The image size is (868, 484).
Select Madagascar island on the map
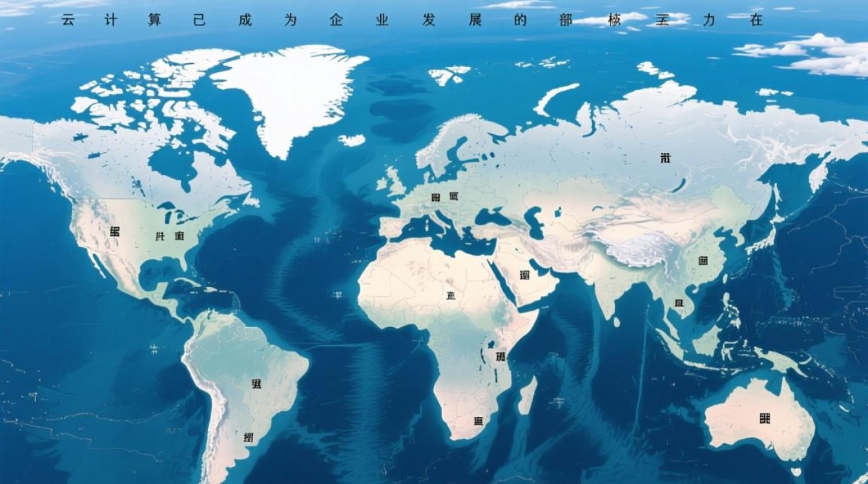coord(527,395)
